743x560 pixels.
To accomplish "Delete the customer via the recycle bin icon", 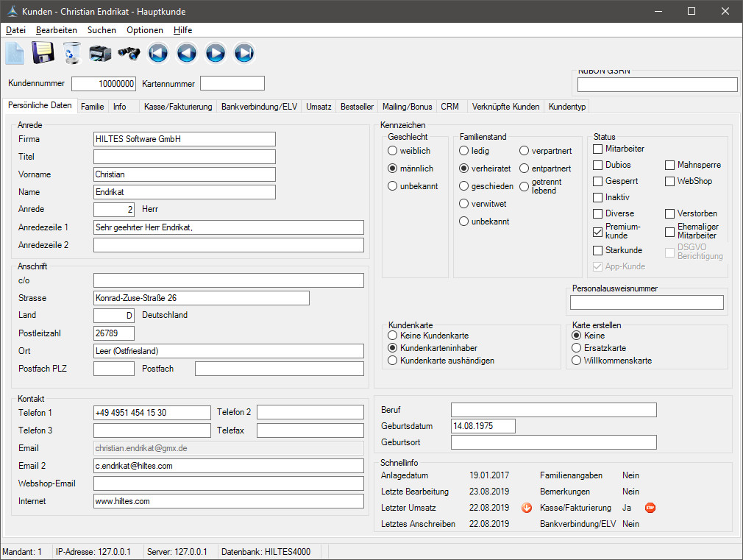I will point(72,53).
